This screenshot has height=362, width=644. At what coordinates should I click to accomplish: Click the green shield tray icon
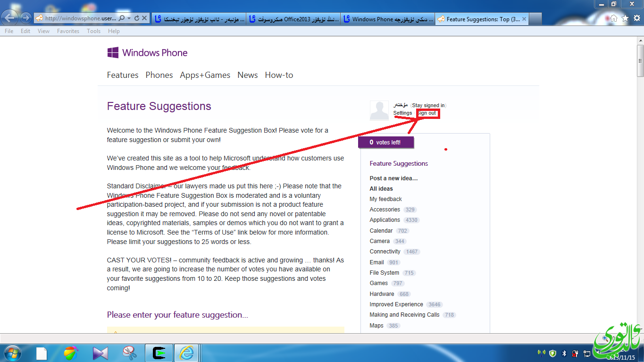click(x=552, y=353)
